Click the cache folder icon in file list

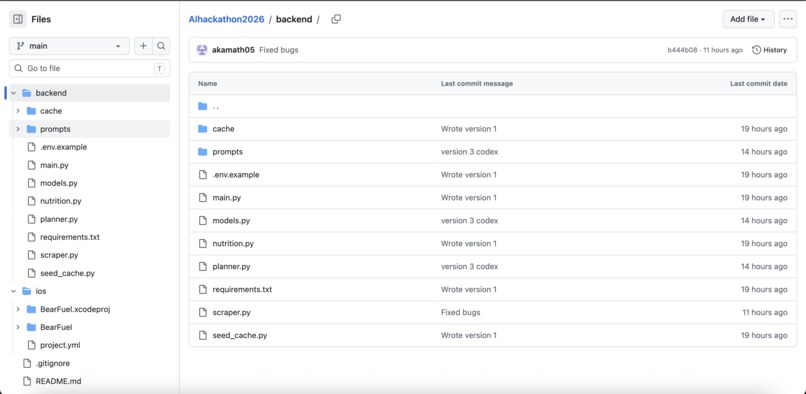tap(203, 129)
